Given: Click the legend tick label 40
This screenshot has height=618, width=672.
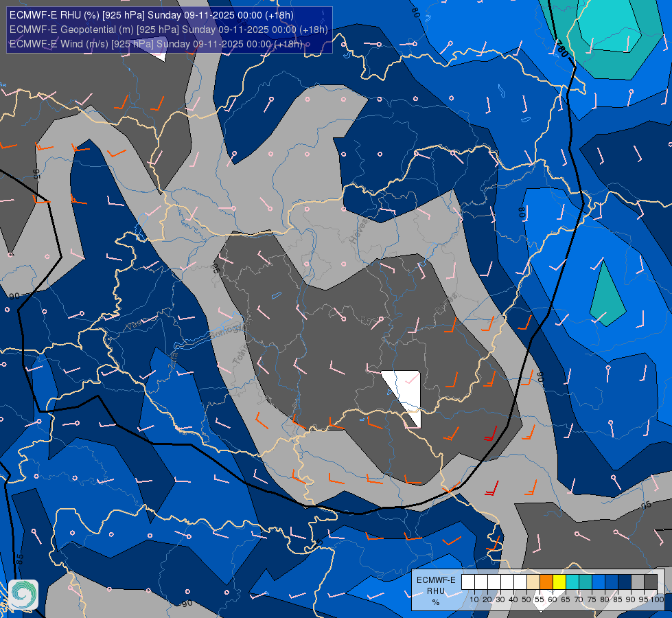Looking at the screenshot, I should [x=513, y=599].
